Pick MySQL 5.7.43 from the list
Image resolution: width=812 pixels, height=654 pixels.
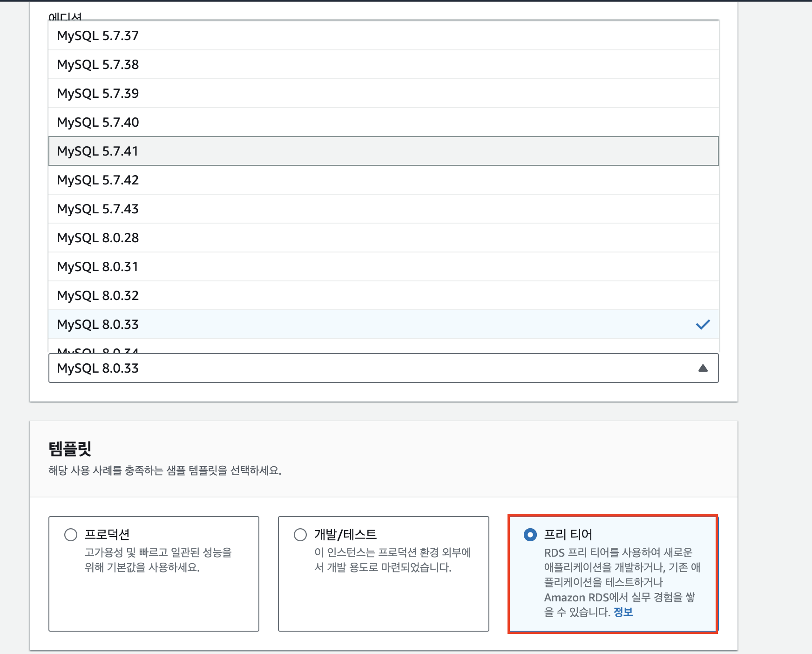click(383, 209)
